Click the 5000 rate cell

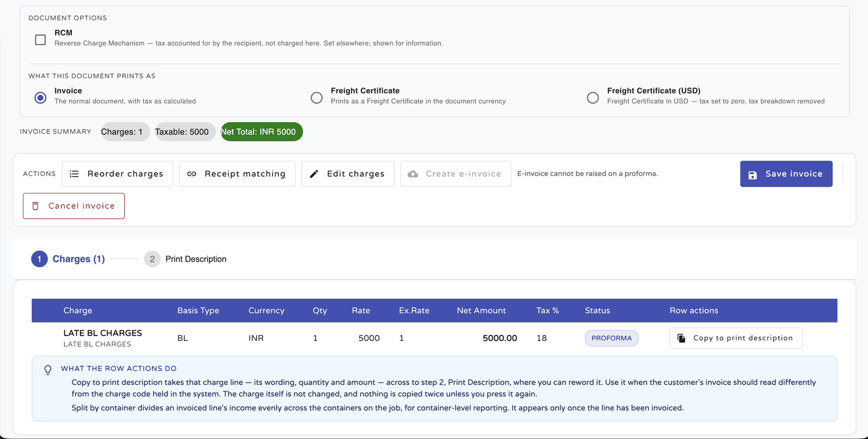(x=369, y=338)
